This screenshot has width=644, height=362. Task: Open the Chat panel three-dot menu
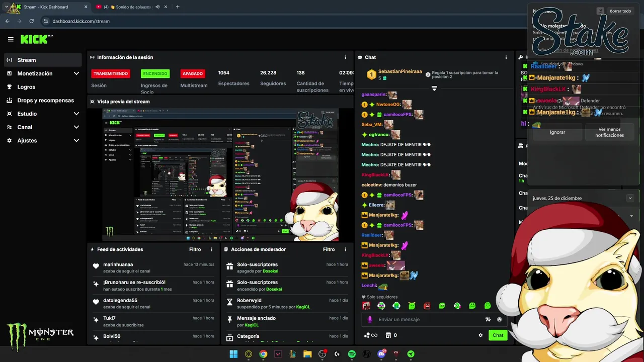click(x=506, y=57)
